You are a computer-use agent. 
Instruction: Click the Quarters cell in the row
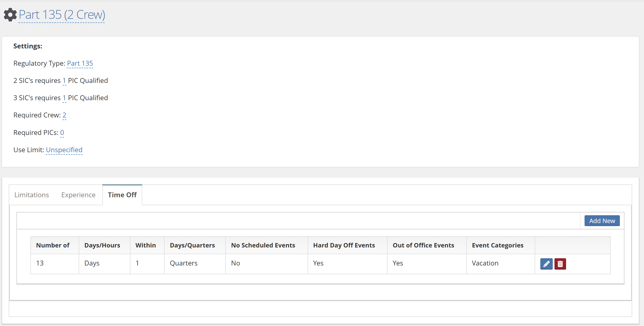click(184, 263)
